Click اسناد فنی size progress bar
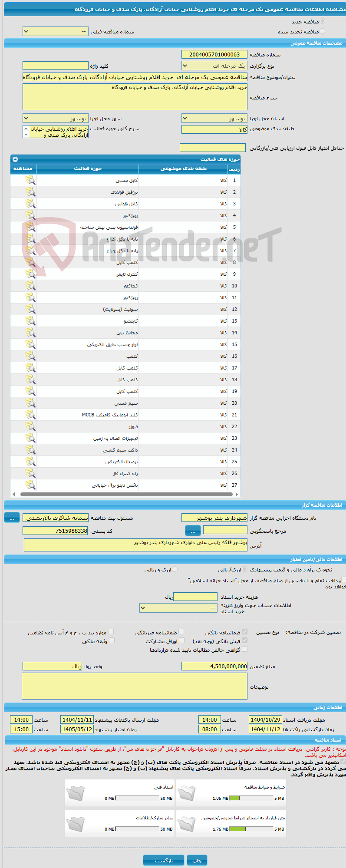Screen dimensions: 346x868 [x=138, y=798]
